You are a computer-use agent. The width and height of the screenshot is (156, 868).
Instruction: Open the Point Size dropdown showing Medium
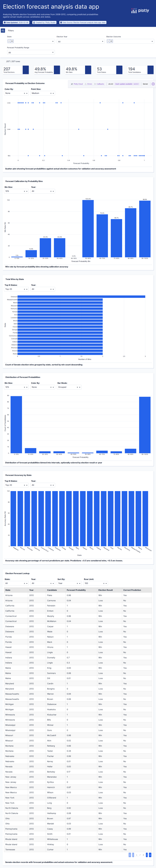point(43,93)
